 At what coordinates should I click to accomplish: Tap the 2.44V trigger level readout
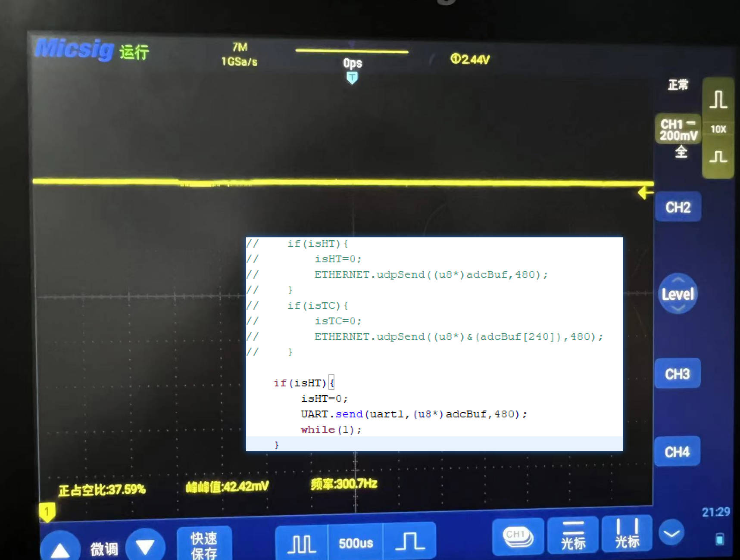coord(470,59)
